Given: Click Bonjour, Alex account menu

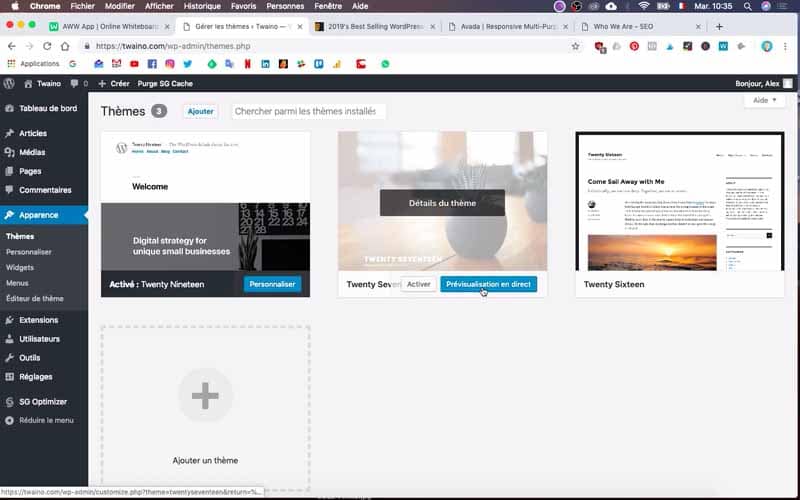Looking at the screenshot, I should pyautogui.click(x=763, y=83).
